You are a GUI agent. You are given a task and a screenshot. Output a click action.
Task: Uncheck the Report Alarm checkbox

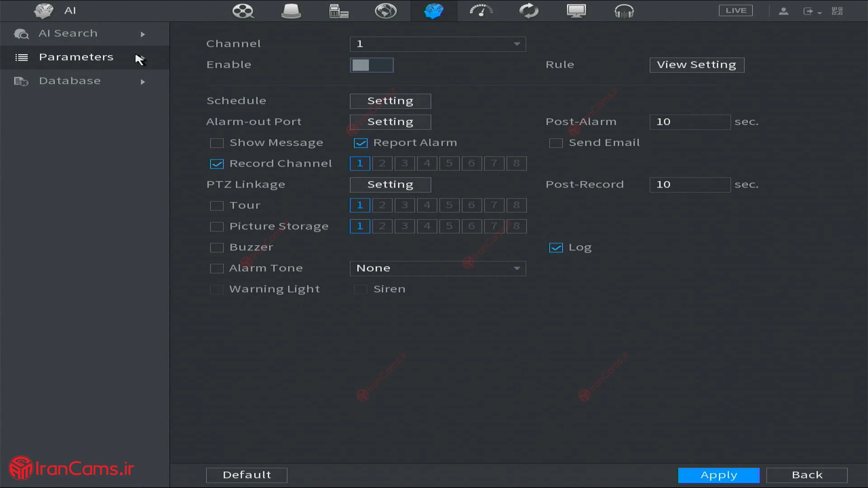point(360,143)
